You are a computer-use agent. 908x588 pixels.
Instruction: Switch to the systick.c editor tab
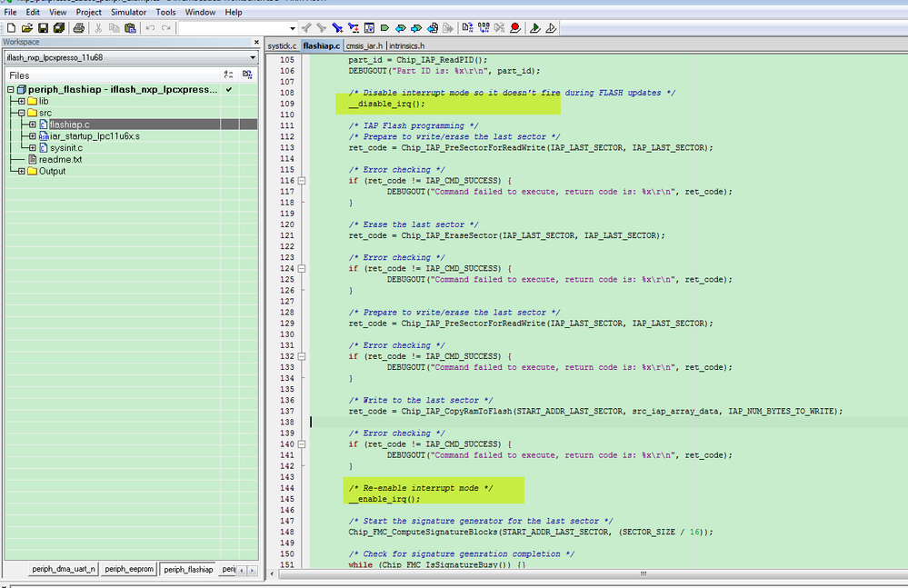(x=282, y=45)
